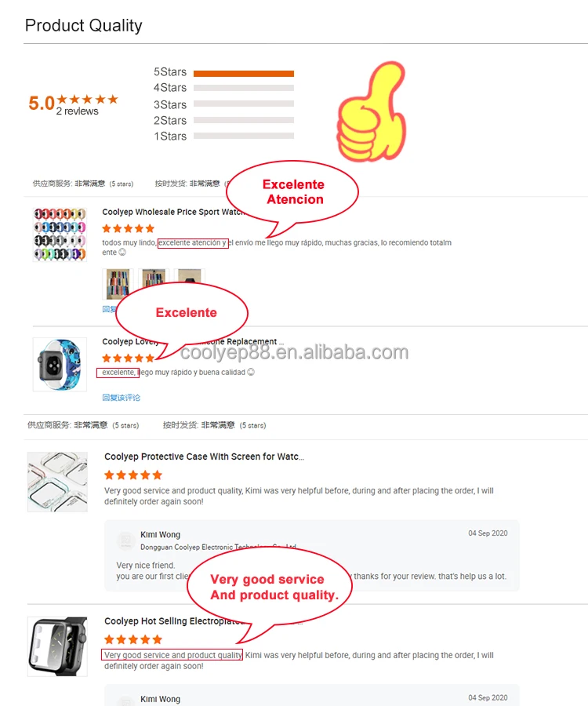View first review photo of hanging bands
Viewport: 588px width, 706px height.
[x=118, y=284]
